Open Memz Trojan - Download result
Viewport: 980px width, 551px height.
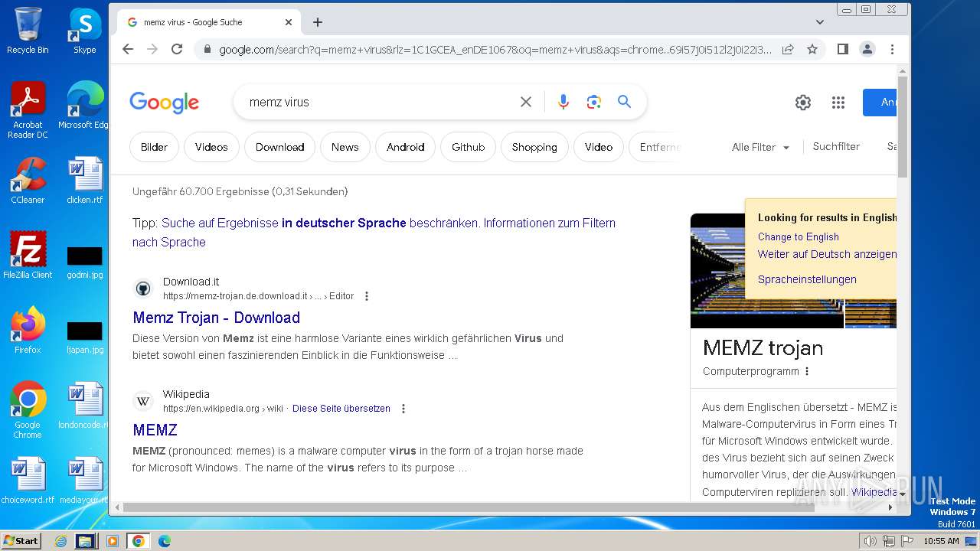(x=216, y=318)
